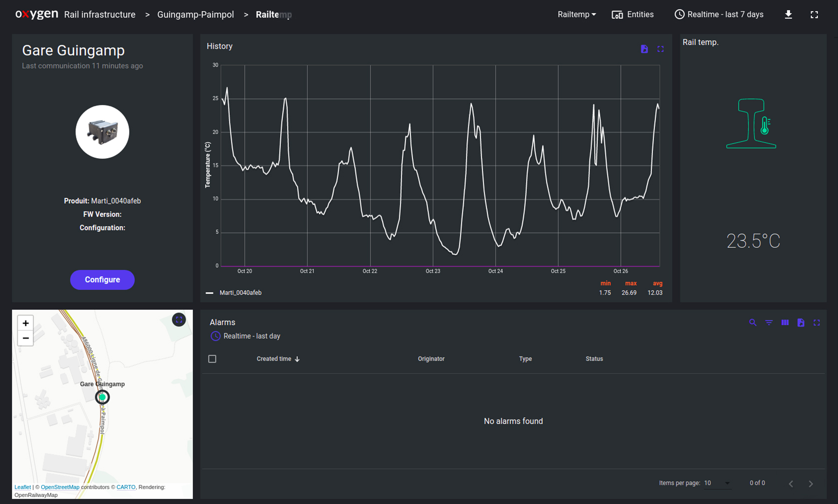Click the download icon in Alarms panel
Screen dimensions: 838x504
pyautogui.click(x=801, y=323)
